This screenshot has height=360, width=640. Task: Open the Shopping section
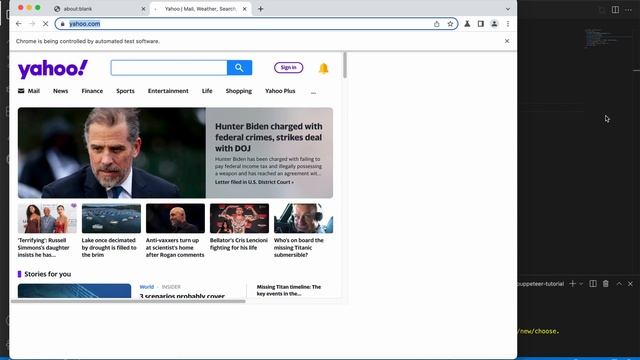click(x=239, y=91)
